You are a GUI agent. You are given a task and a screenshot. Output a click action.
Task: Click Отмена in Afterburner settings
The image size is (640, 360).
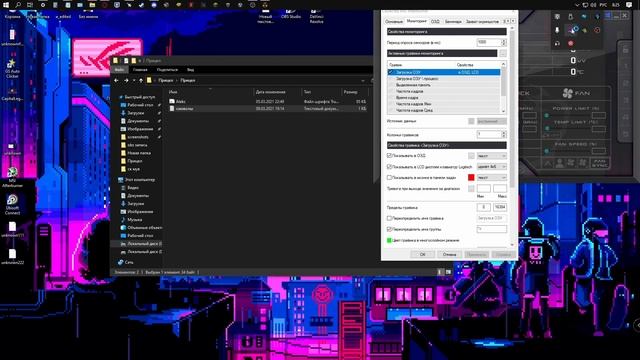click(x=449, y=254)
